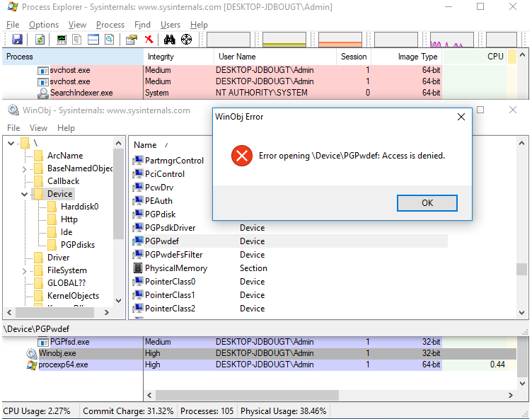
Task: Select Winobj.exe row icon in process list
Action: pyautogui.click(x=32, y=353)
